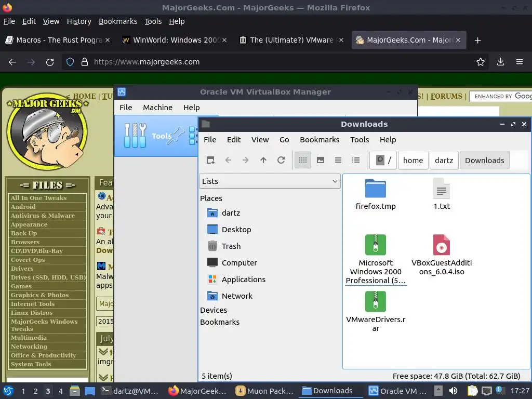Image resolution: width=532 pixels, height=399 pixels.
Task: Click the volume speaker tray icon
Action: coord(453,391)
